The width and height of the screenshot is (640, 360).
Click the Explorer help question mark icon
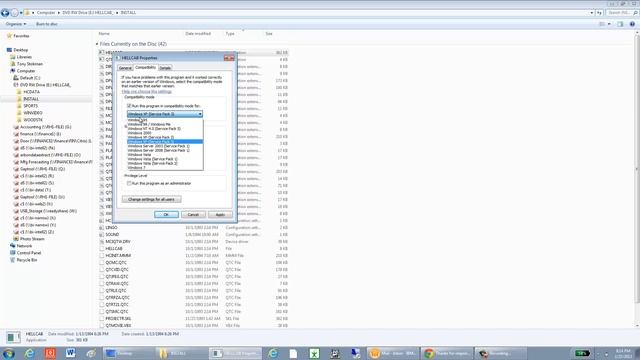pos(632,24)
